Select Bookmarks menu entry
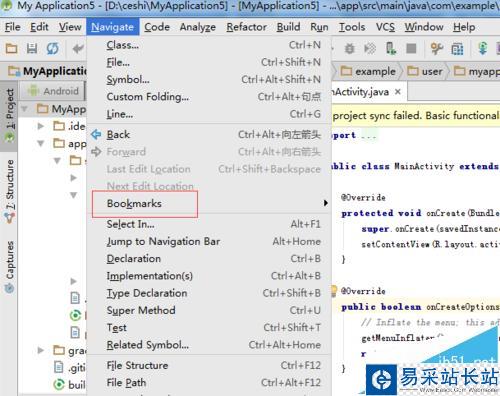The height and width of the screenshot is (396, 500). (209, 203)
